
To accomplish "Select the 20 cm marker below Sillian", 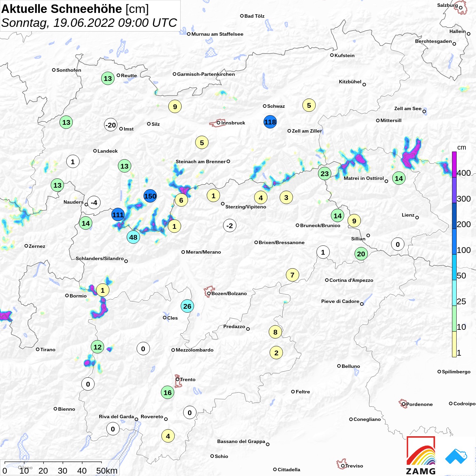I will pyautogui.click(x=361, y=254).
